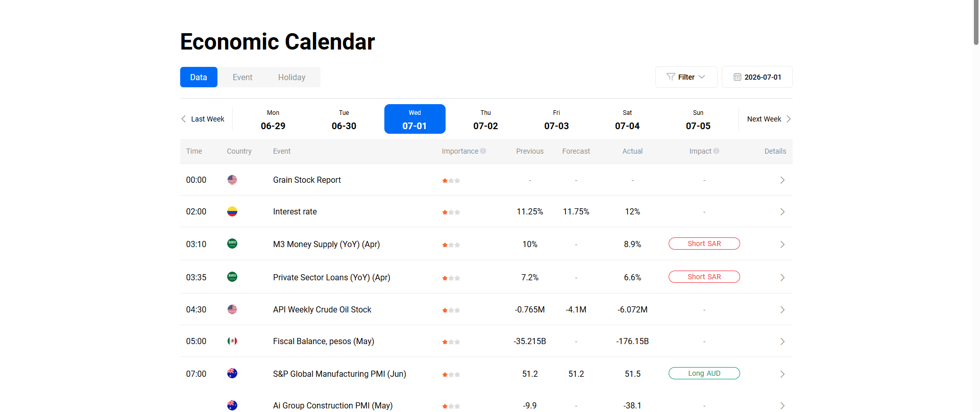Click star rating for API Weekly Crude Oil
This screenshot has height=412, width=980.
[x=451, y=310]
